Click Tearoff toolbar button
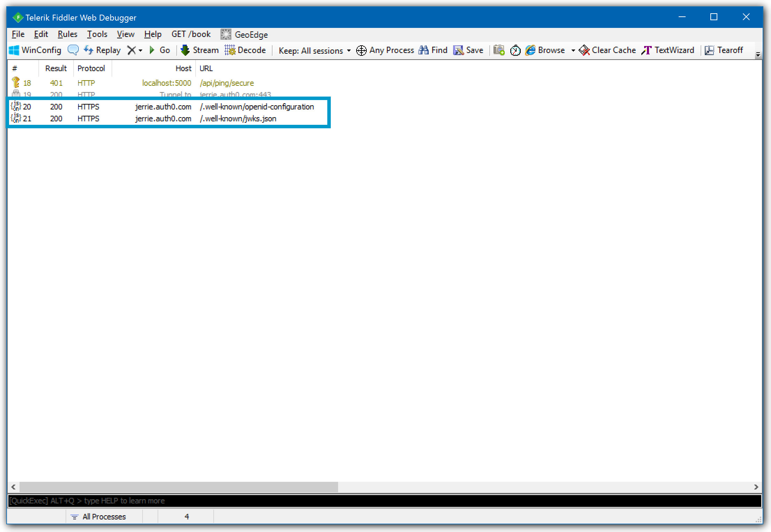Viewport: 771px width, 532px height. click(x=724, y=50)
